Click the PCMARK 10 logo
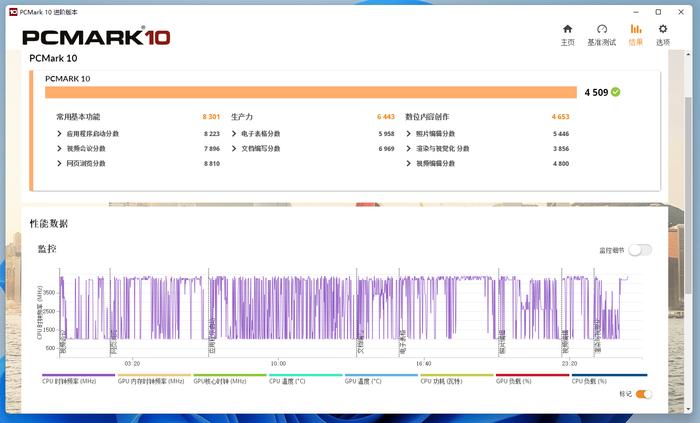This screenshot has height=423, width=700. 96,37
